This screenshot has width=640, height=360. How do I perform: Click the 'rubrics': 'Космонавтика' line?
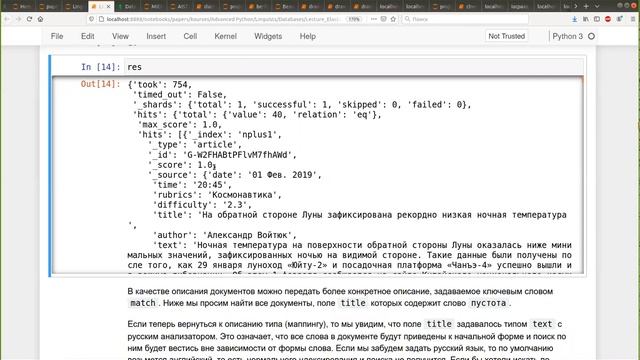(x=217, y=195)
